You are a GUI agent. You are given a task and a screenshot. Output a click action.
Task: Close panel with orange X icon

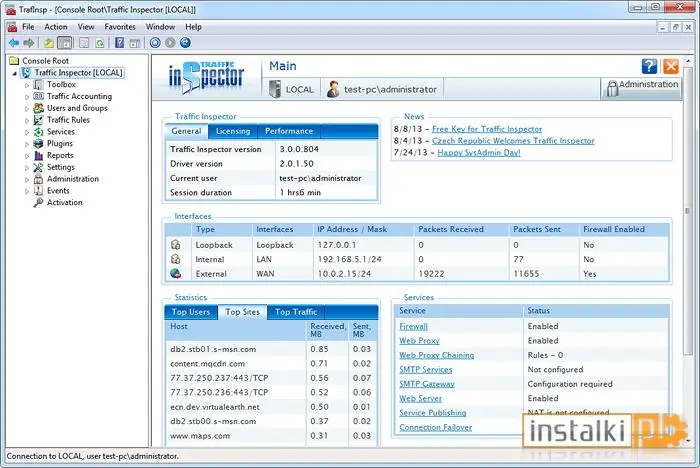click(x=671, y=67)
